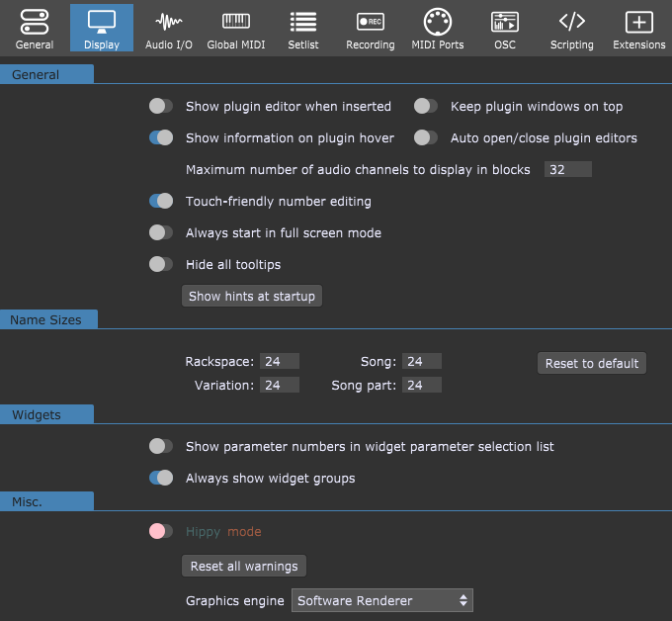
Task: Open the OSC settings icon
Action: click(505, 22)
